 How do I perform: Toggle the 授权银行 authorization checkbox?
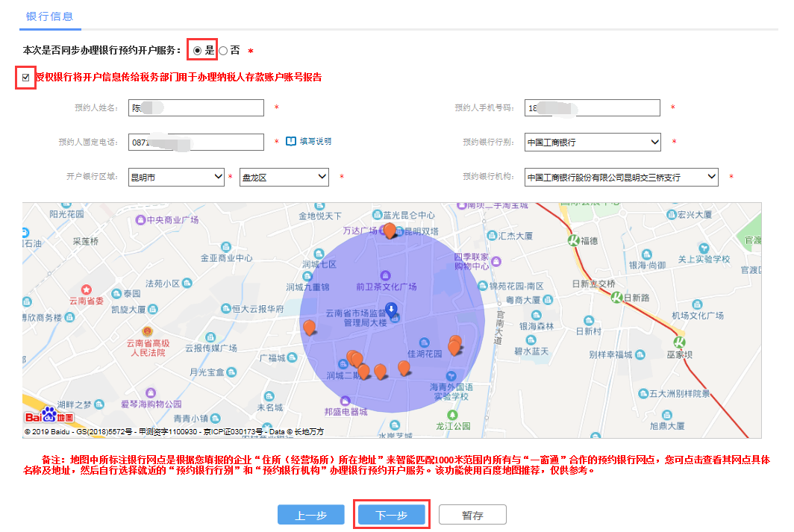pyautogui.click(x=26, y=78)
